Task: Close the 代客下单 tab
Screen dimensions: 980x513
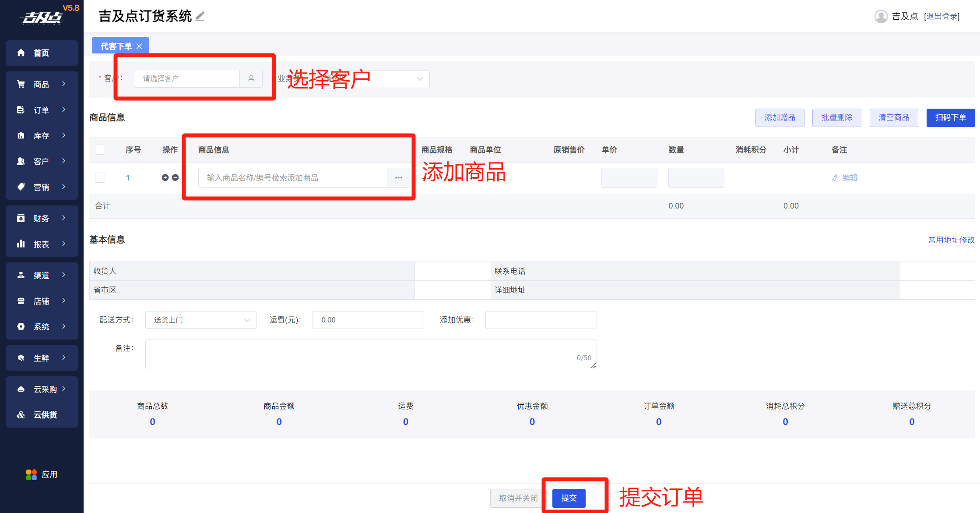Action: [139, 46]
